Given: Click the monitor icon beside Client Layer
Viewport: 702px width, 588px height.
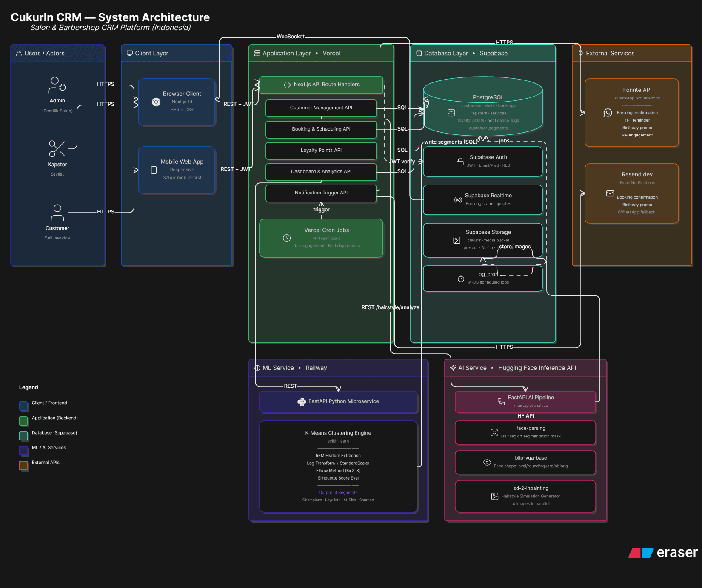Looking at the screenshot, I should 130,53.
